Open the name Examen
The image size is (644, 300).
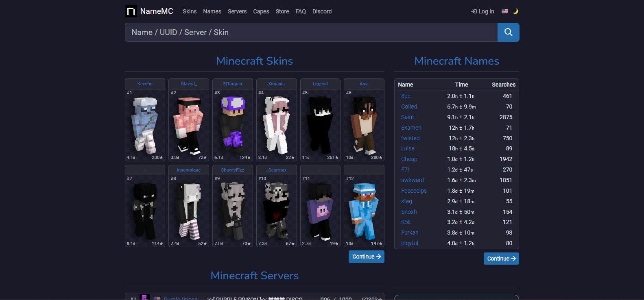(x=411, y=128)
